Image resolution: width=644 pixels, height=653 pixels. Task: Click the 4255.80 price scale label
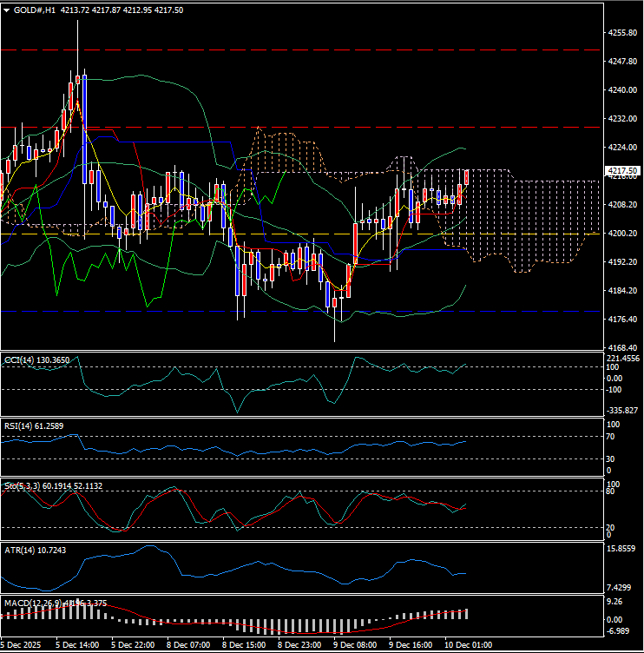pyautogui.click(x=623, y=33)
